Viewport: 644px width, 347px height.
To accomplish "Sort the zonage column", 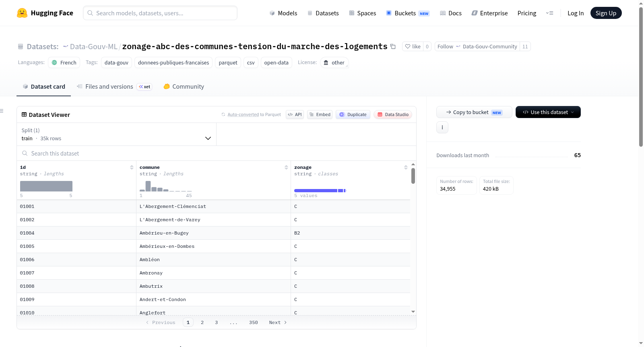I will coord(406,167).
